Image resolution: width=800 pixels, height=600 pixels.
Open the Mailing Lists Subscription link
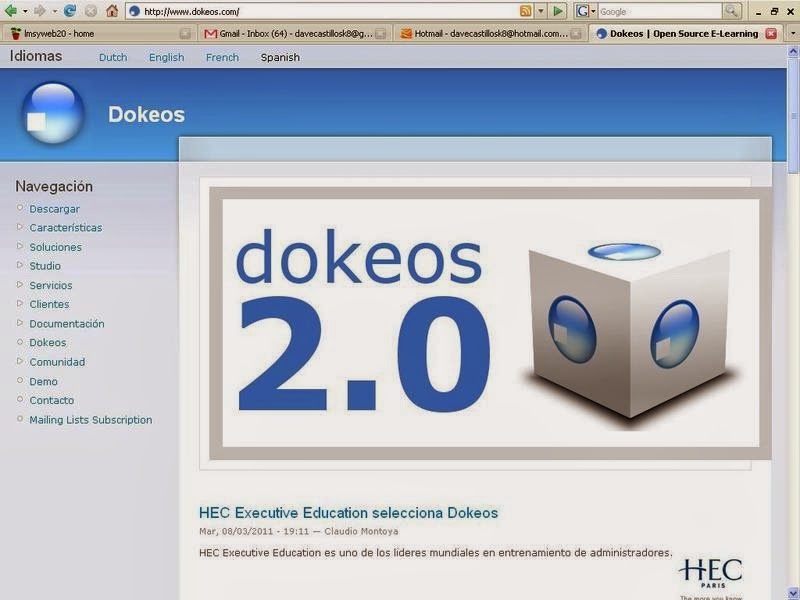coord(90,420)
